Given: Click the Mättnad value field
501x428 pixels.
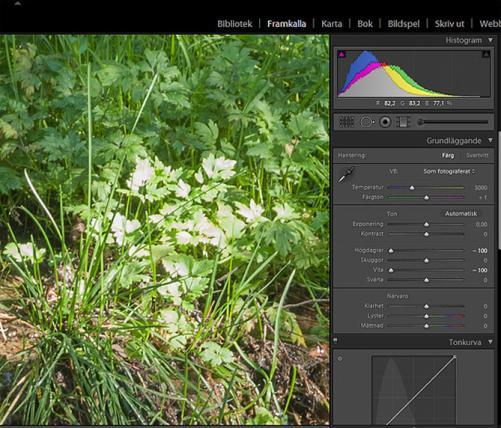Looking at the screenshot, I should [485, 326].
